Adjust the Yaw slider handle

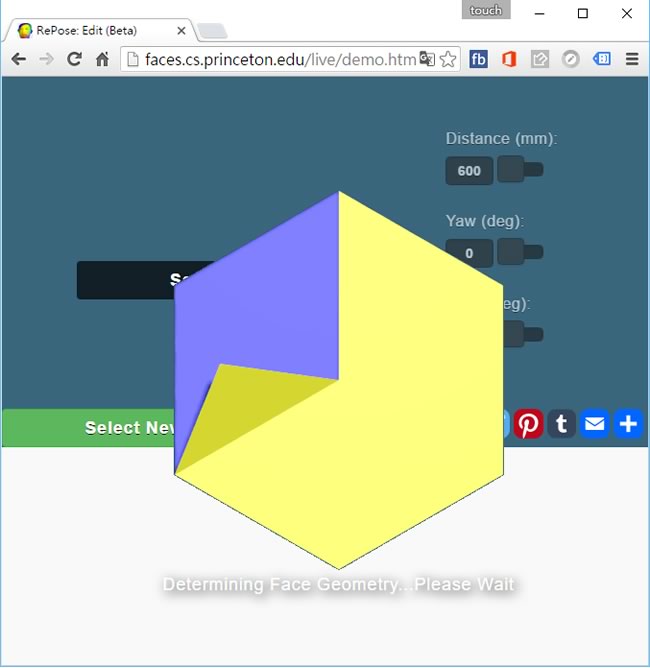coord(511,252)
